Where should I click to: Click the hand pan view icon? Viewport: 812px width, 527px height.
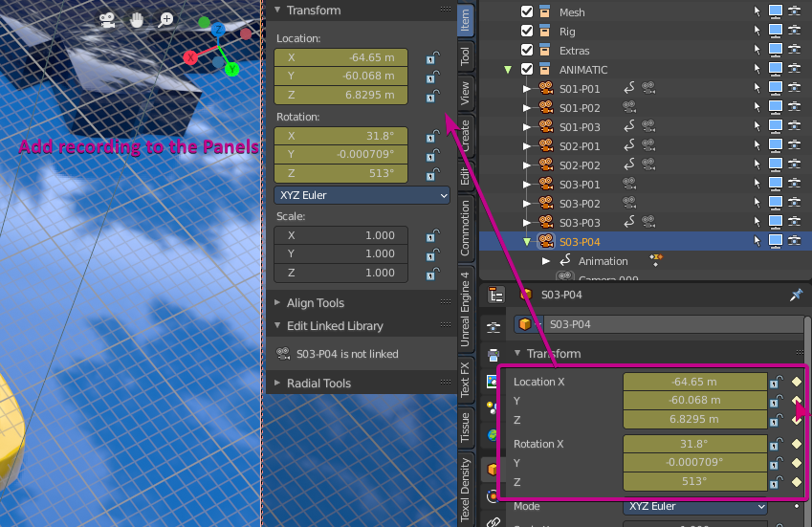[x=137, y=20]
